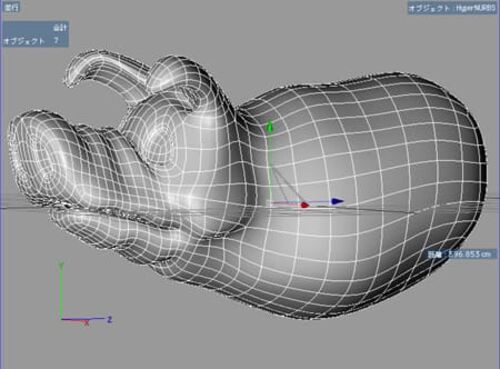The width and height of the screenshot is (500, 369).
Task: Click the world-axis Y label at the lower left
Action: 61,265
